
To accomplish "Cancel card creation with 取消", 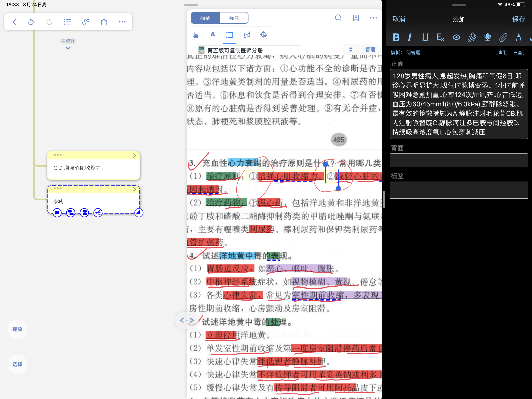I will point(399,19).
